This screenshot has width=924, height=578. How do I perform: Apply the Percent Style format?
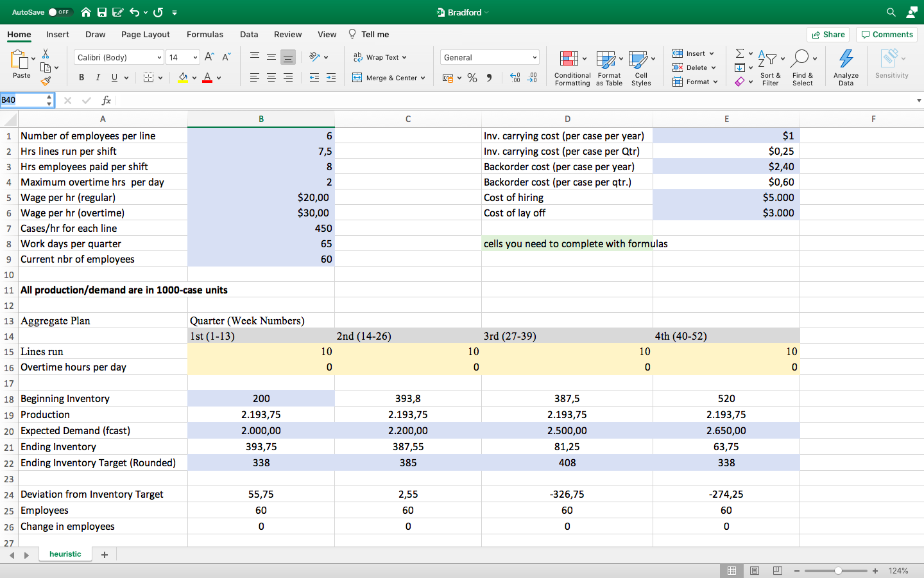[472, 78]
